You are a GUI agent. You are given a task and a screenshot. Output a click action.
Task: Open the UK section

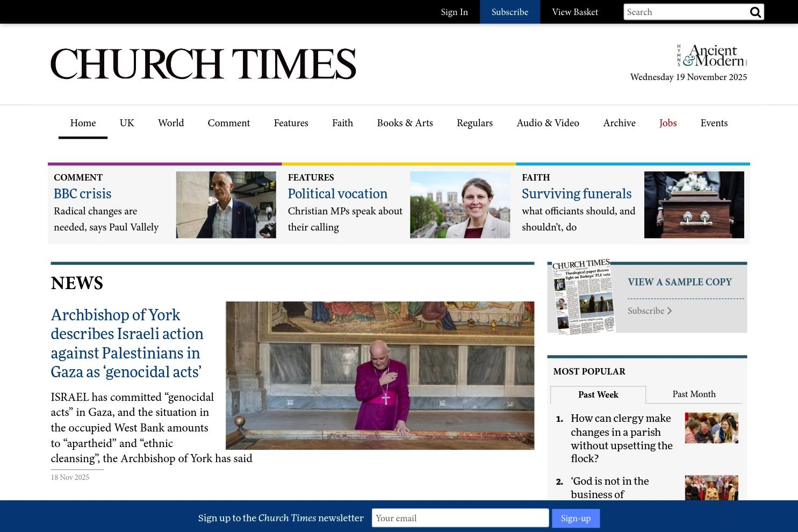tap(127, 123)
